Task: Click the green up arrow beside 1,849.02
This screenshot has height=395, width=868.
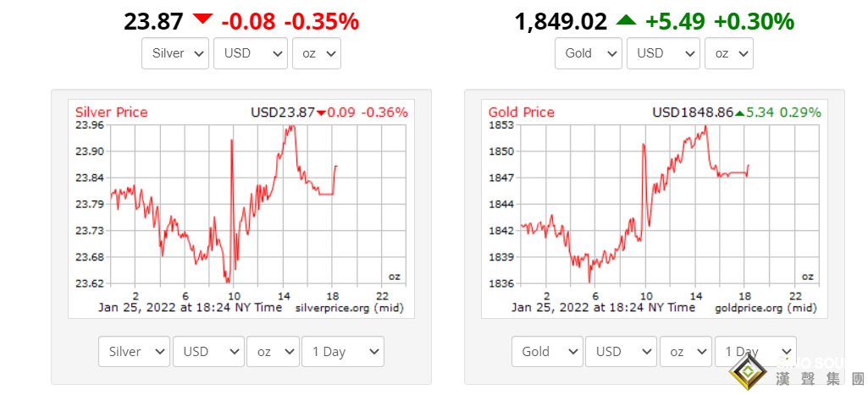Action: point(625,20)
